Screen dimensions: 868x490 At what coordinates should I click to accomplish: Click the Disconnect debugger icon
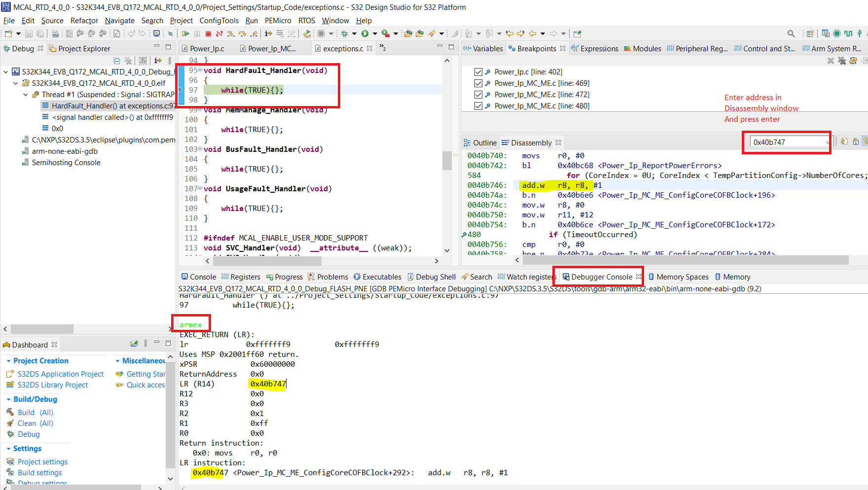click(x=219, y=34)
